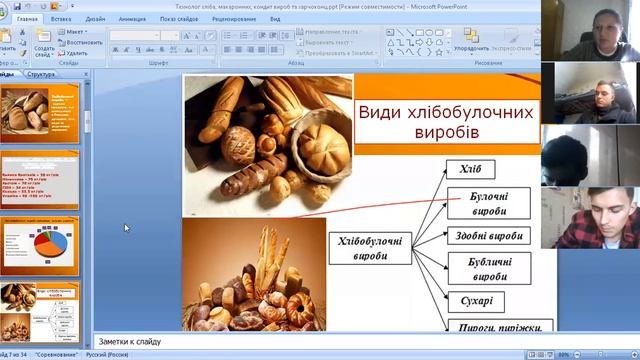Increase list indent level
Image resolution: width=640 pixels, height=360 pixels.
click(273, 36)
